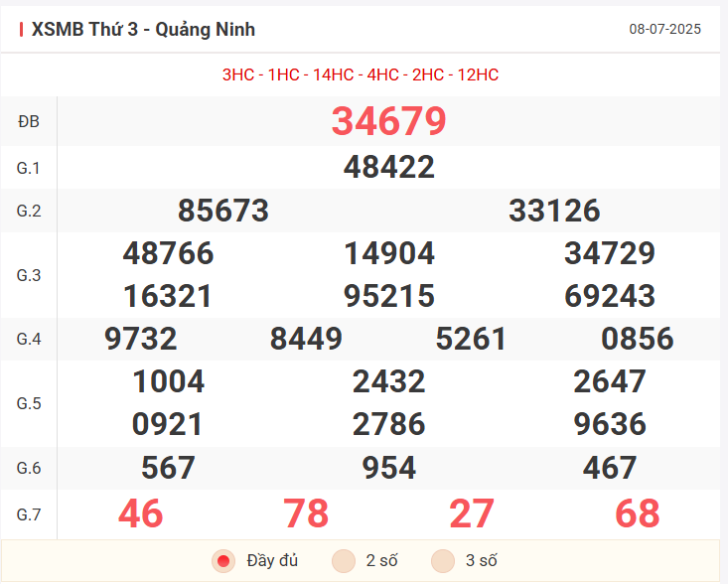Click G.7 number 78
The image size is (728, 584).
[x=306, y=513]
